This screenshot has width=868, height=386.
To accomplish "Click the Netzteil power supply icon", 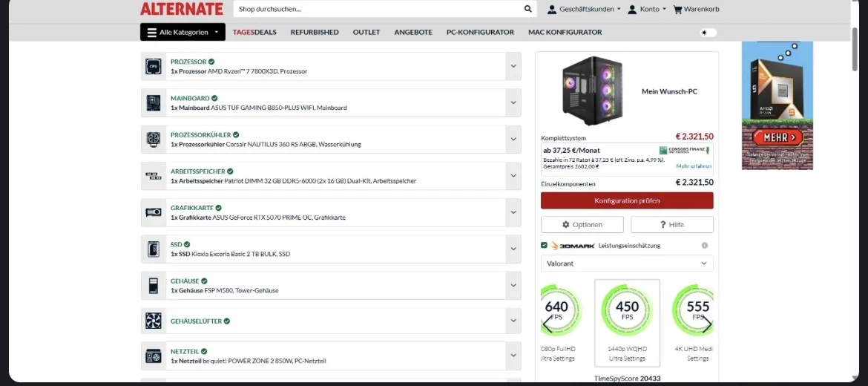I will (x=154, y=356).
